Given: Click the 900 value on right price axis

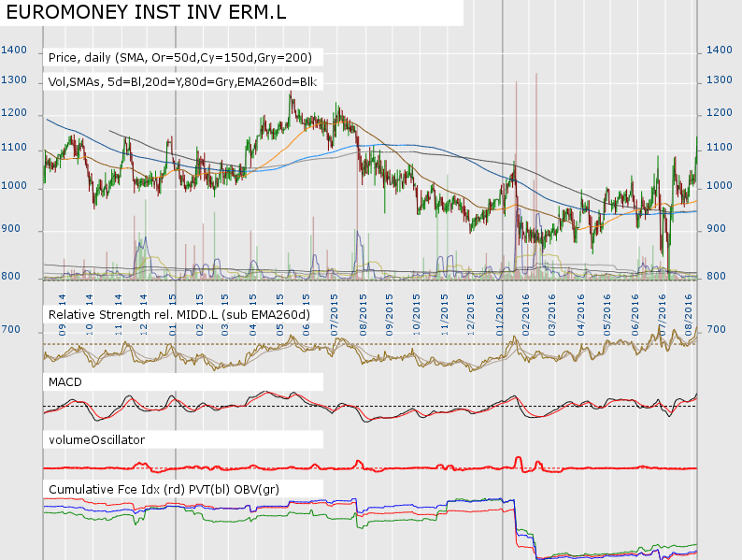Looking at the screenshot, I should tap(716, 229).
